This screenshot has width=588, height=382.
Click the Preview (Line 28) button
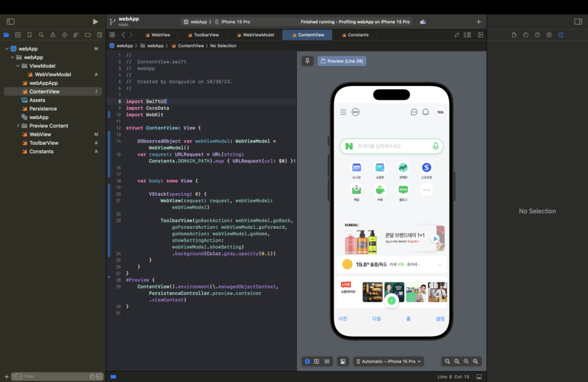tap(342, 61)
